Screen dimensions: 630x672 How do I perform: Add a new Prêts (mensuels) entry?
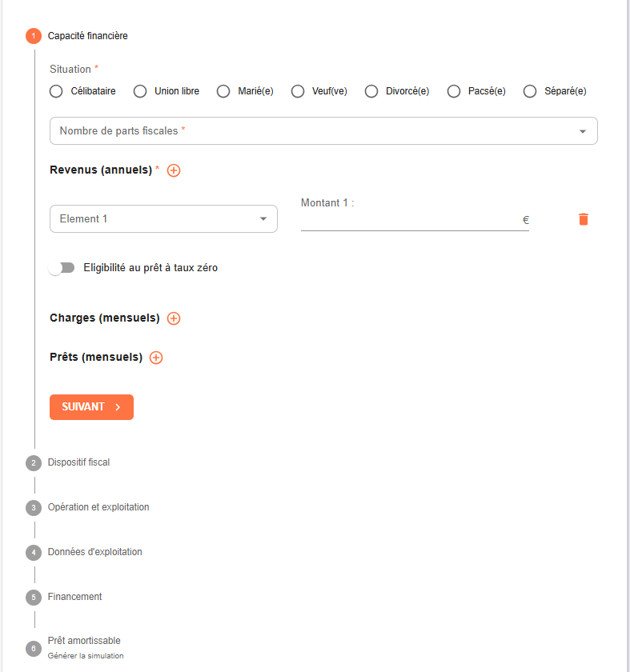coord(156,358)
